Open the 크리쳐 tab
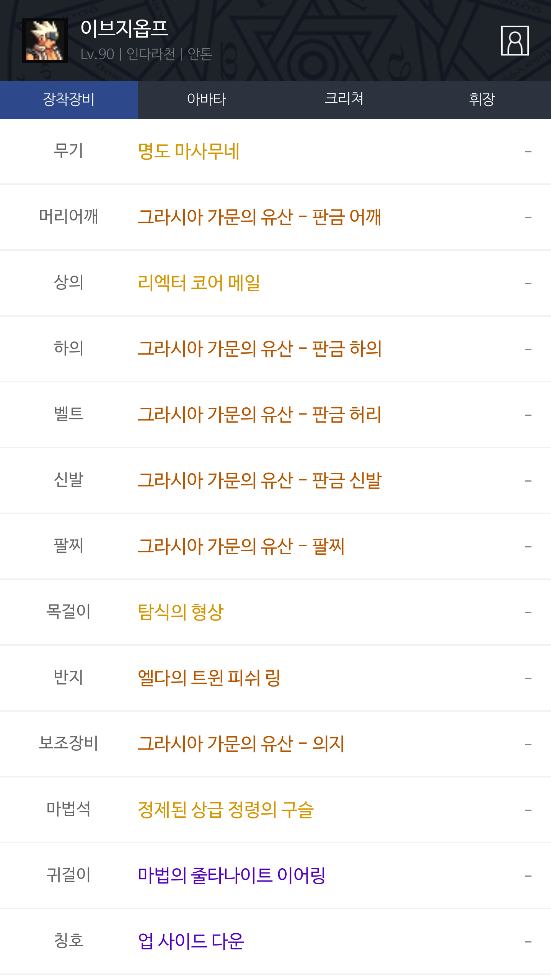The height and width of the screenshot is (980, 551). (344, 100)
